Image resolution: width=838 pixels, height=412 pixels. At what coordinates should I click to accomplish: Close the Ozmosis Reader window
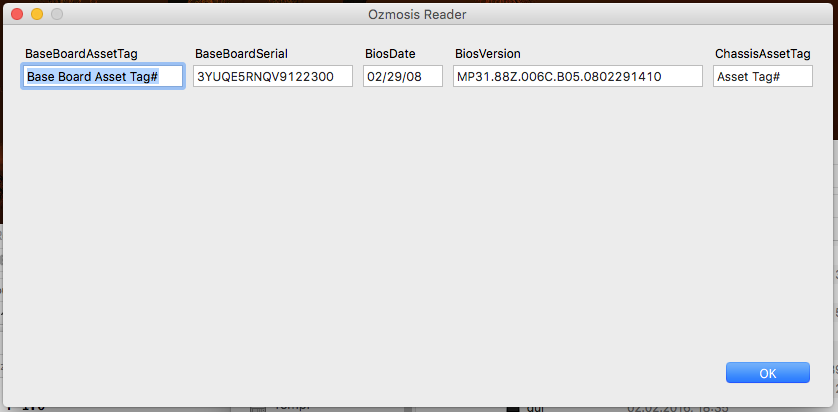(x=16, y=15)
